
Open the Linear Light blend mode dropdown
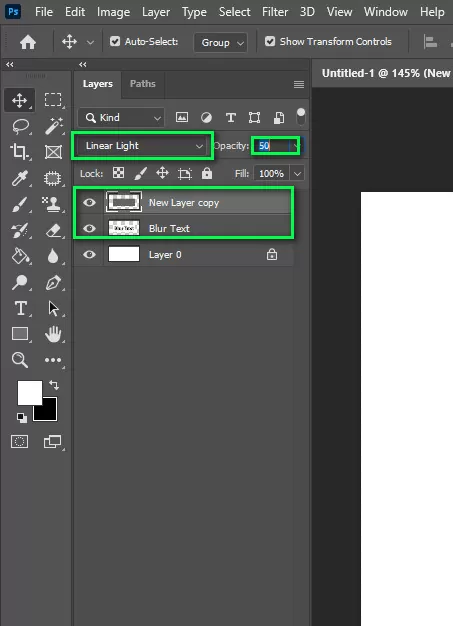(142, 146)
